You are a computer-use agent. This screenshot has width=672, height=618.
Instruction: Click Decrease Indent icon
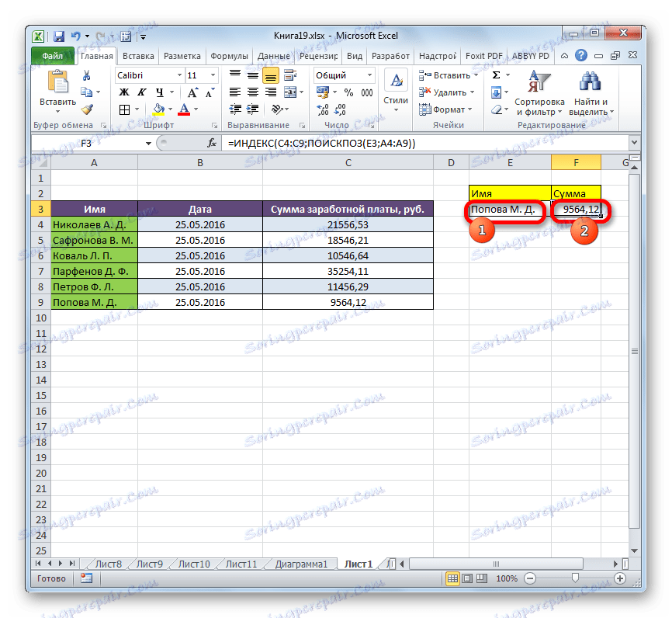(x=235, y=109)
